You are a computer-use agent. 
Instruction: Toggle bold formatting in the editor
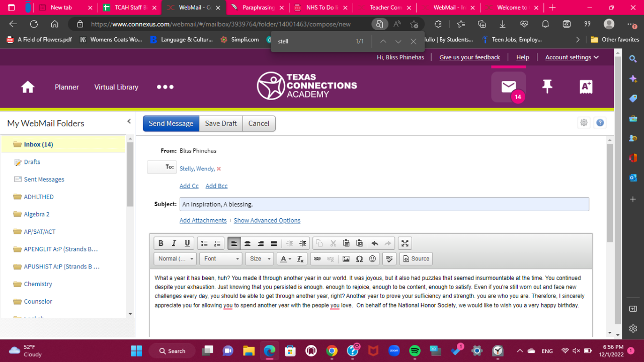coord(161,243)
